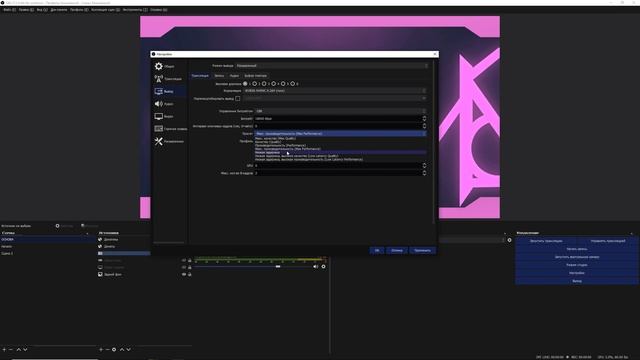
Task: Remove the selected source with the minus icon
Action: (107, 349)
